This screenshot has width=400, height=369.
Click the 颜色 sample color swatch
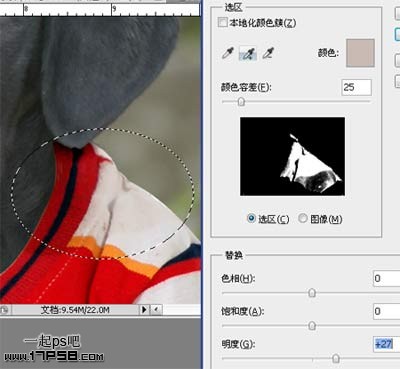pyautogui.click(x=360, y=53)
